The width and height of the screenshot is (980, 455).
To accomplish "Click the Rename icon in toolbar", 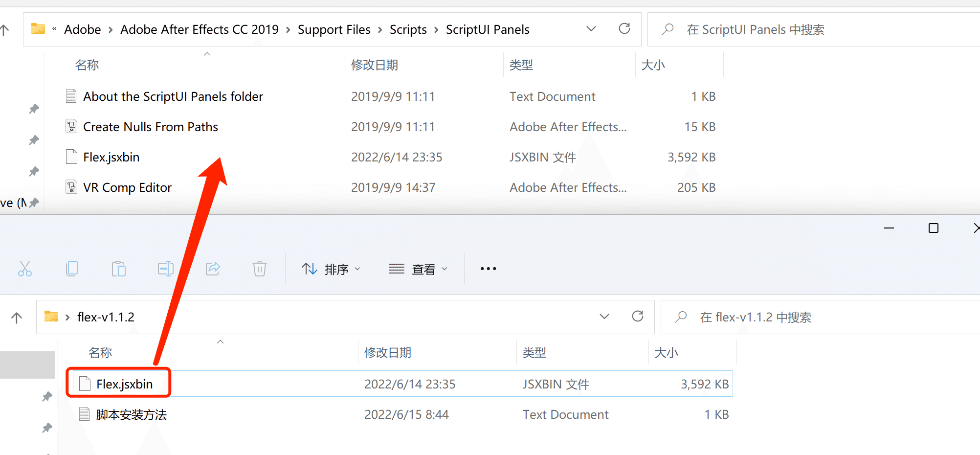I will point(165,269).
